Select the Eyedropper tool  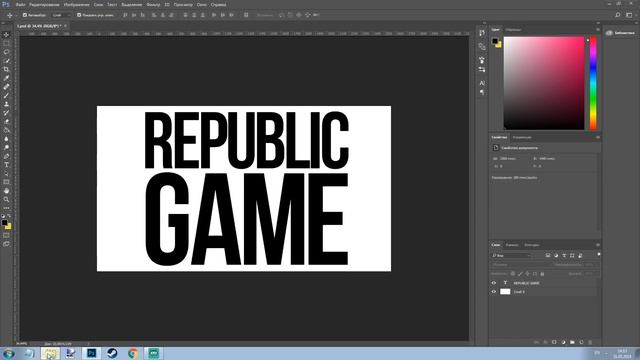point(6,78)
